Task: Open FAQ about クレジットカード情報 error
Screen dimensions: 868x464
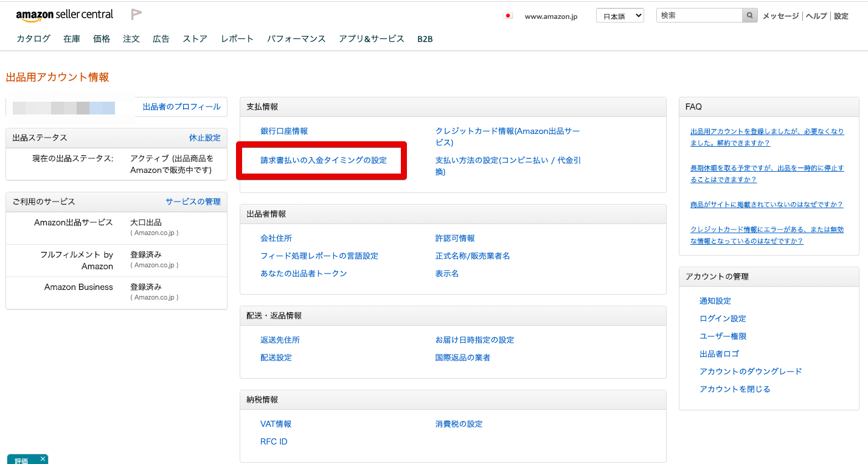Action: [767, 235]
